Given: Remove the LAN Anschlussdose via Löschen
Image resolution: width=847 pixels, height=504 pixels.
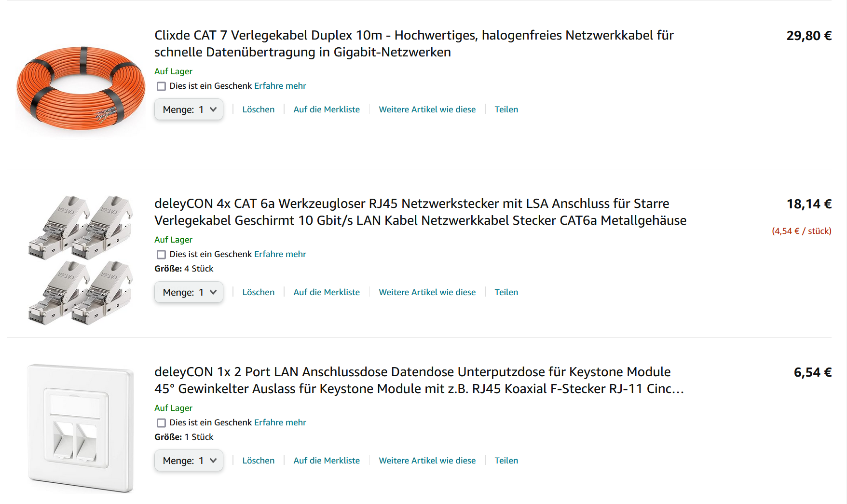Looking at the screenshot, I should pos(259,461).
